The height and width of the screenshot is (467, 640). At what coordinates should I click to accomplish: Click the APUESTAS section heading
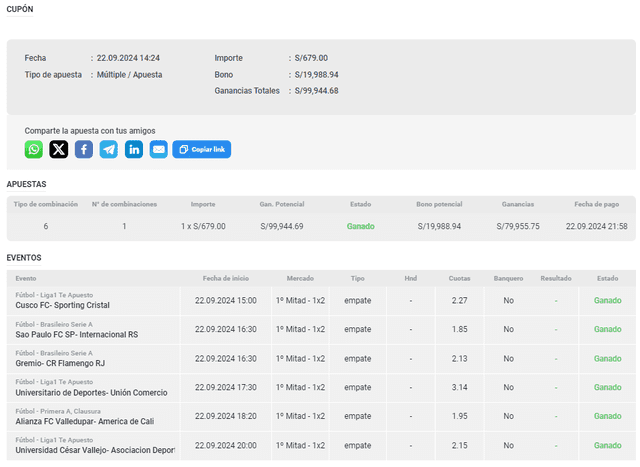pos(26,184)
